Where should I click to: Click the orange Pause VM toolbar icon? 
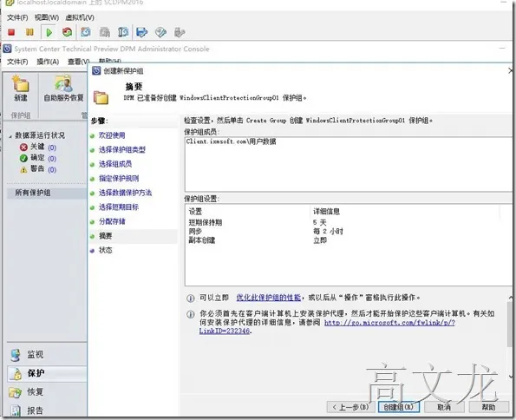click(29, 32)
